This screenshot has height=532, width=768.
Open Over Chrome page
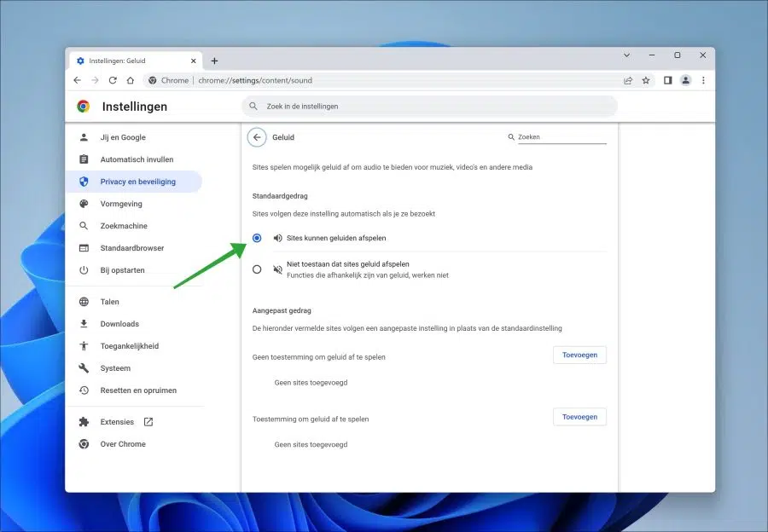click(134, 444)
